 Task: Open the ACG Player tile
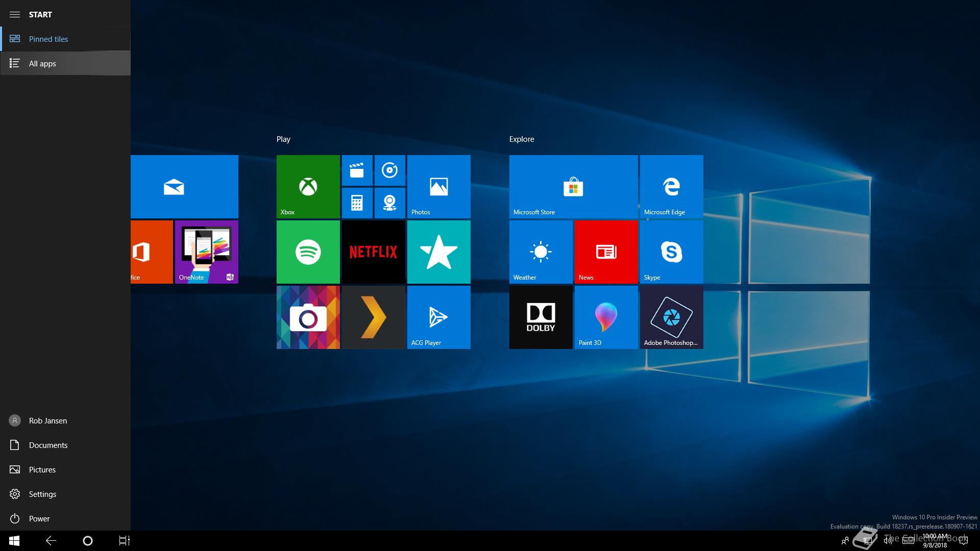[439, 317]
